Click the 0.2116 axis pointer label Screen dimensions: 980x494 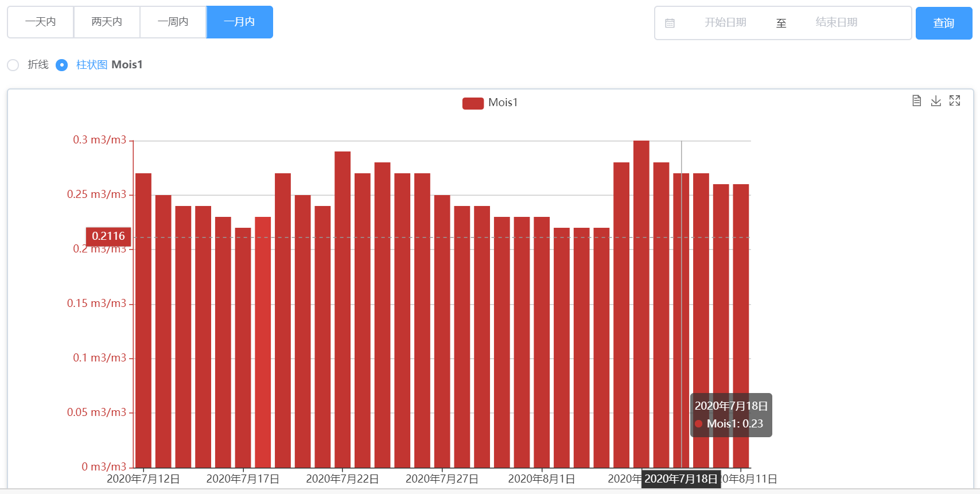pyautogui.click(x=108, y=236)
